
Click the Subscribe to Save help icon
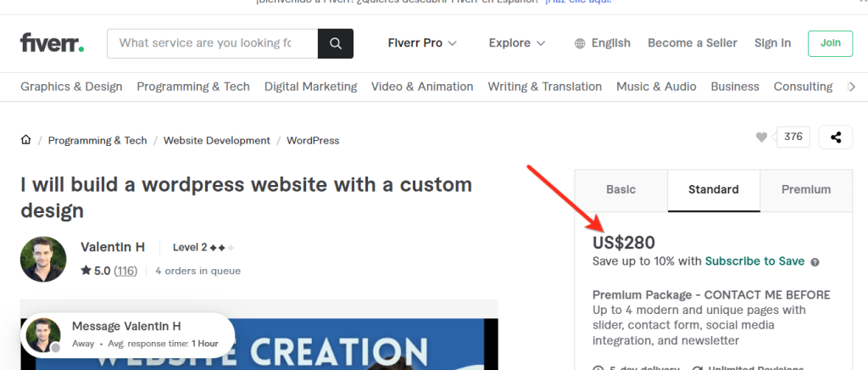815,262
